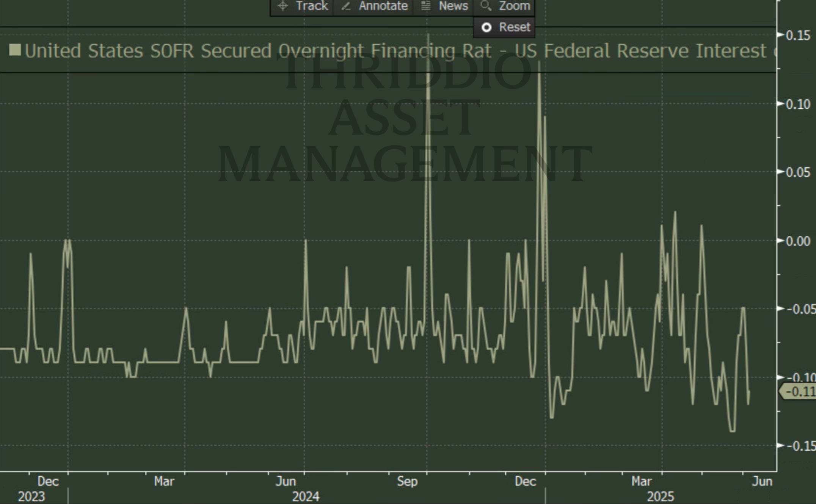
Task: Click the 2024 year label
Action: pyautogui.click(x=306, y=496)
